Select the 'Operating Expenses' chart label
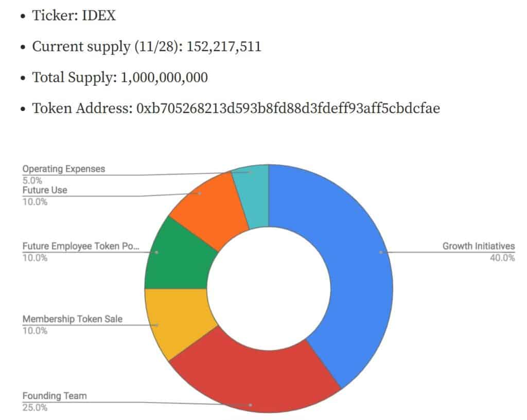Screen dimensions: 527x420 tap(64, 169)
